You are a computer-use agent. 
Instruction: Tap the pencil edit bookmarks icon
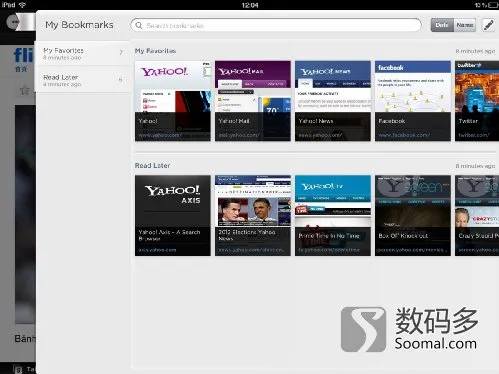[488, 25]
